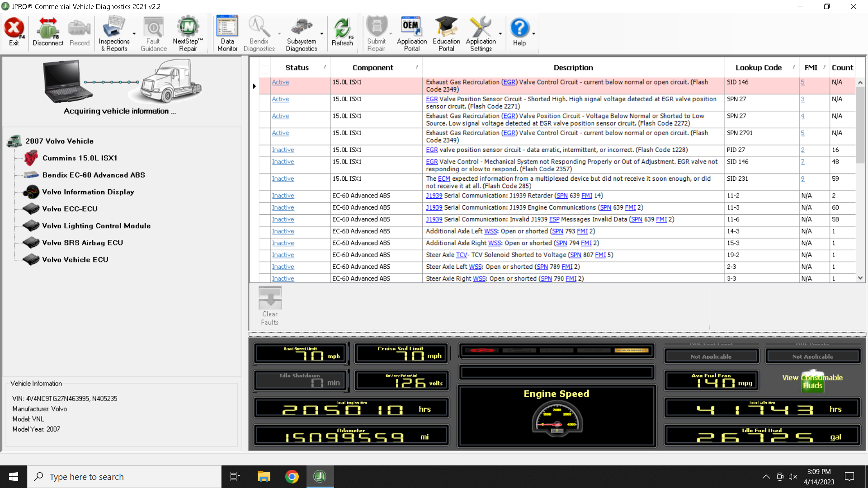This screenshot has width=868, height=488.
Task: Click the Description column header
Action: coord(573,67)
